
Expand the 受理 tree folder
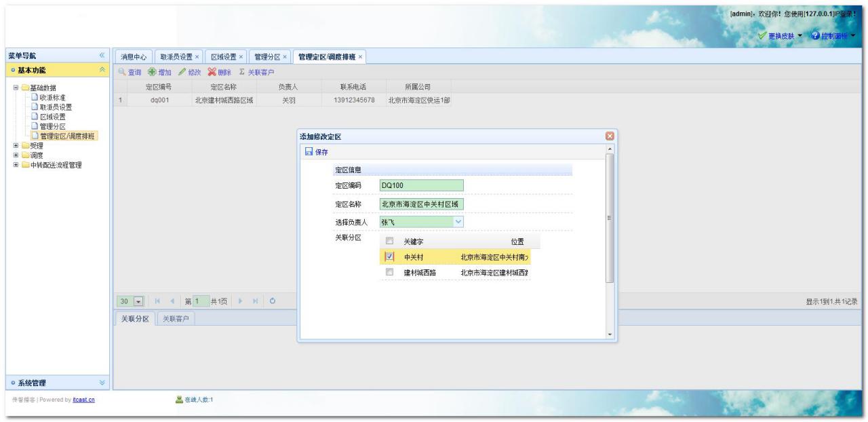click(x=16, y=145)
